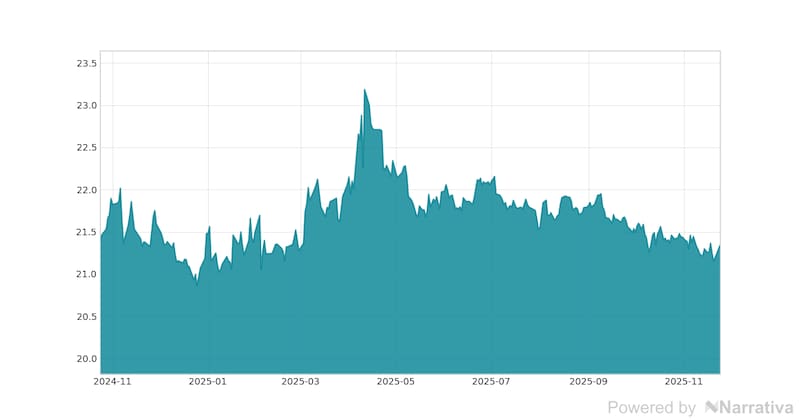
Task: Select the 2025-09 date label
Action: [x=588, y=381]
